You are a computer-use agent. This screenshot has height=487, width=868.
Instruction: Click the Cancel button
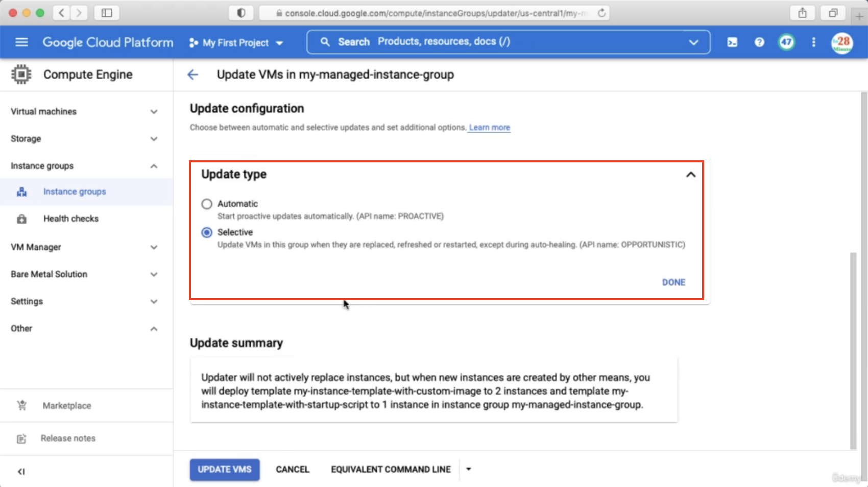point(293,470)
